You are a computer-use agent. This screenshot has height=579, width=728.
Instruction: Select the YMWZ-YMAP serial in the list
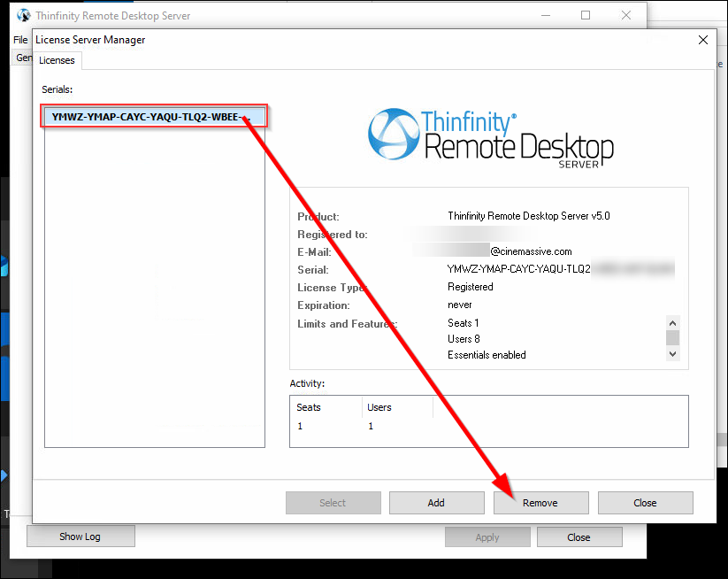pos(152,117)
